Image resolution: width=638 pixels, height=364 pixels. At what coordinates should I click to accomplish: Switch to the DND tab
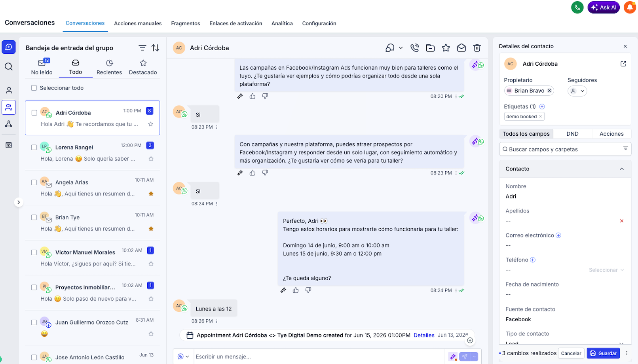pyautogui.click(x=572, y=134)
